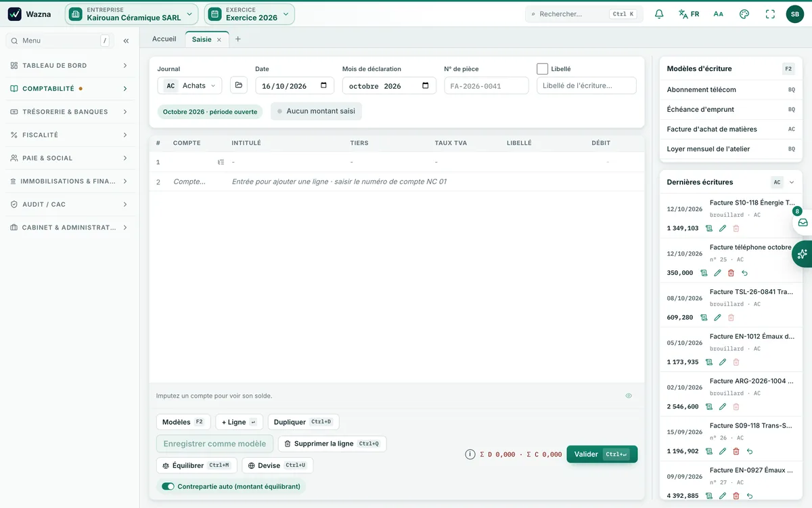The image size is (812, 508).
Task: Add a new tab with plus
Action: [238, 39]
